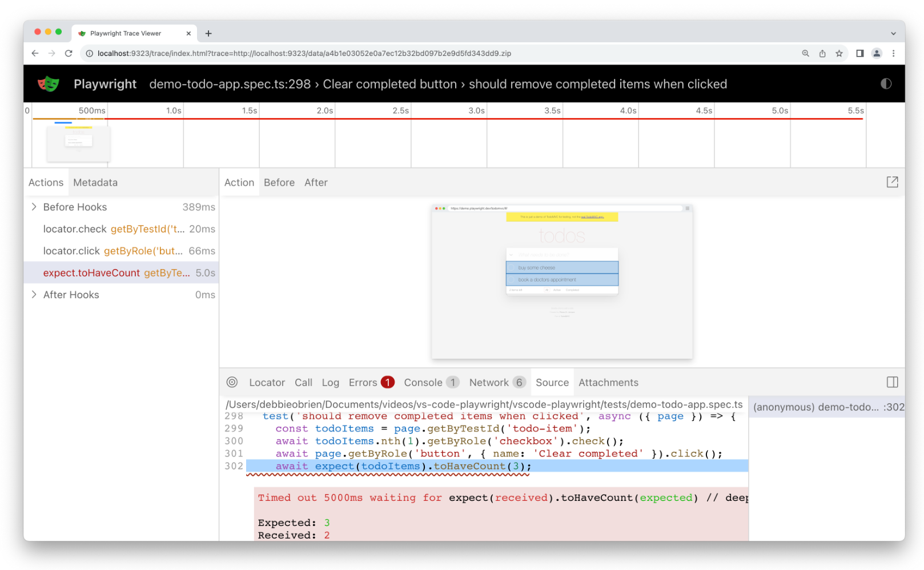The height and width of the screenshot is (570, 924).
Task: Click the 2.5s mark on the timeline
Action: 400,111
